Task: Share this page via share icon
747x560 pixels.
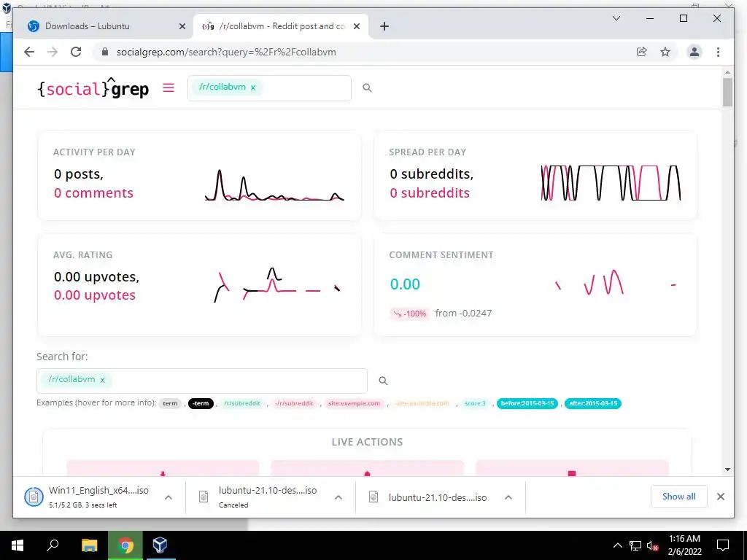Action: [642, 52]
